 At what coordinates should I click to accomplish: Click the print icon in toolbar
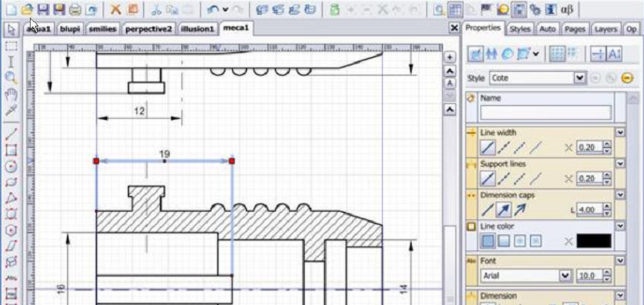tap(75, 9)
